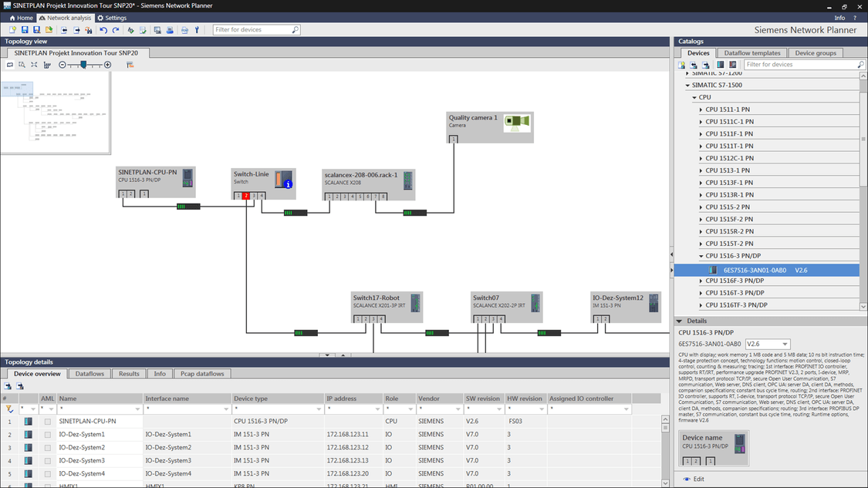Viewport: 868px width, 488px height.
Task: Click the export catalog icon in Catalogs toolbar
Action: [706, 65]
